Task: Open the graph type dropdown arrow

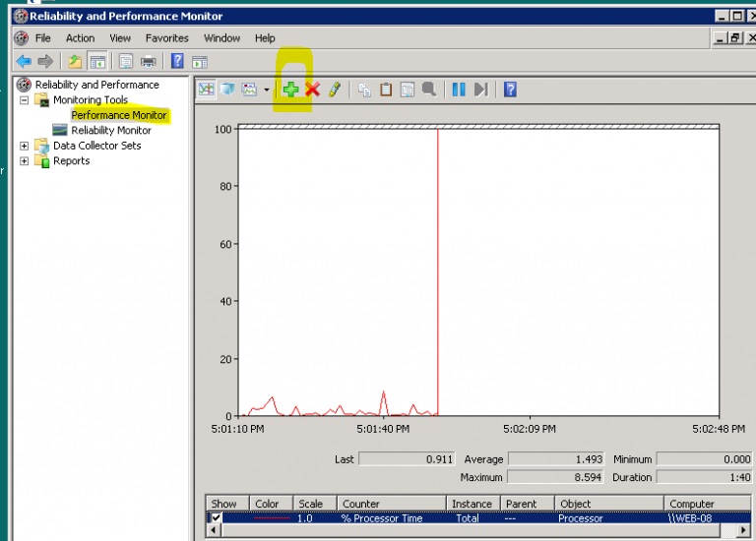Action: pyautogui.click(x=266, y=90)
